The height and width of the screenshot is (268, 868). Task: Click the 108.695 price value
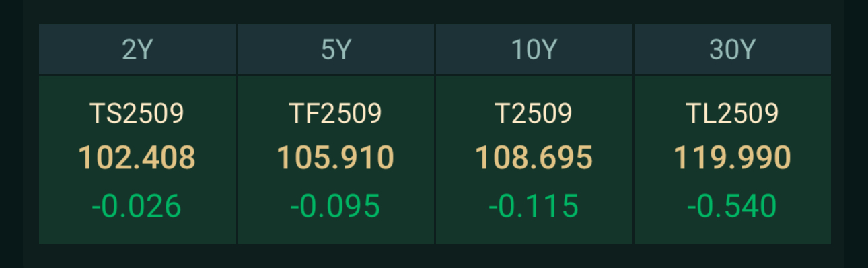[534, 158]
